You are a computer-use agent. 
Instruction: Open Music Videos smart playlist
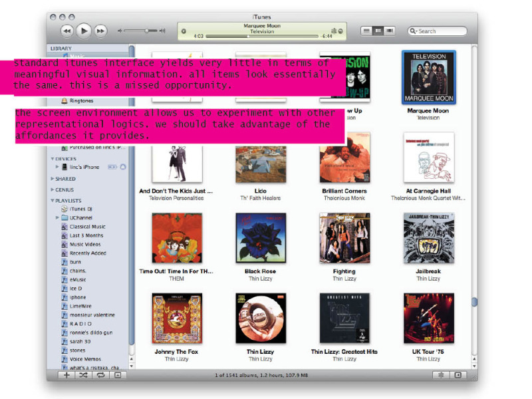(81, 244)
